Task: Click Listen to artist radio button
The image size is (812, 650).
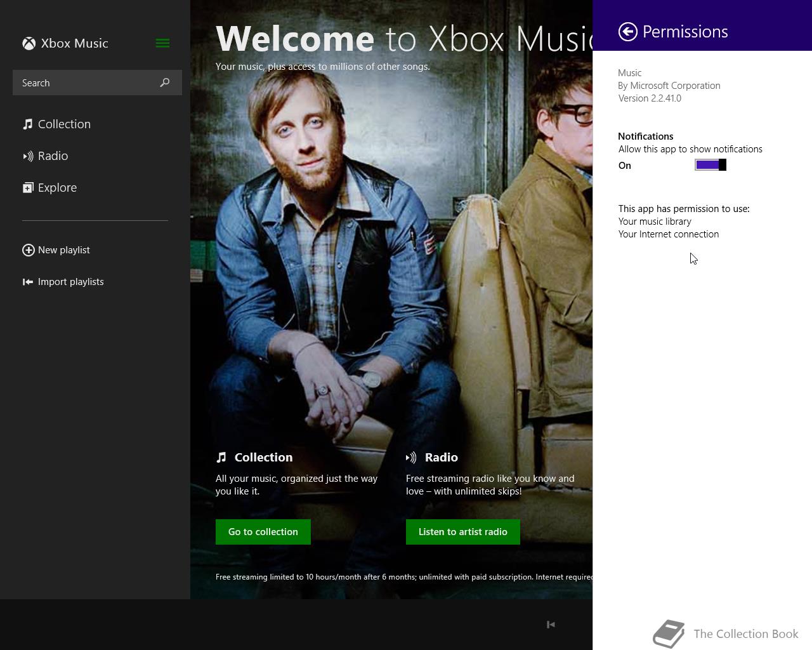Action: pyautogui.click(x=463, y=532)
